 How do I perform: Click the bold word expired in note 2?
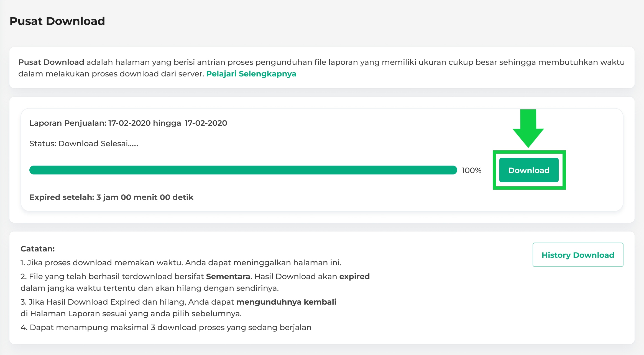[354, 276]
